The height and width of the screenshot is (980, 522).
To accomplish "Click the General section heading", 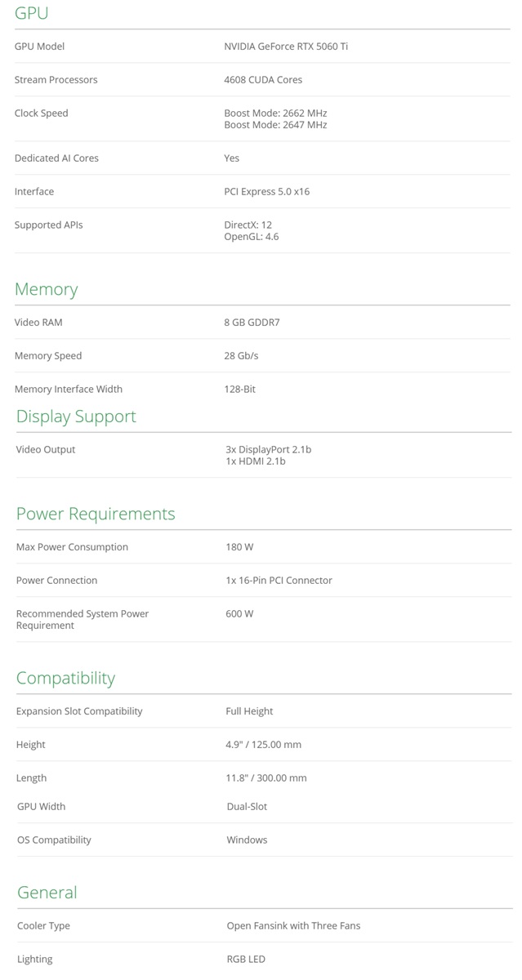I will pos(47,893).
